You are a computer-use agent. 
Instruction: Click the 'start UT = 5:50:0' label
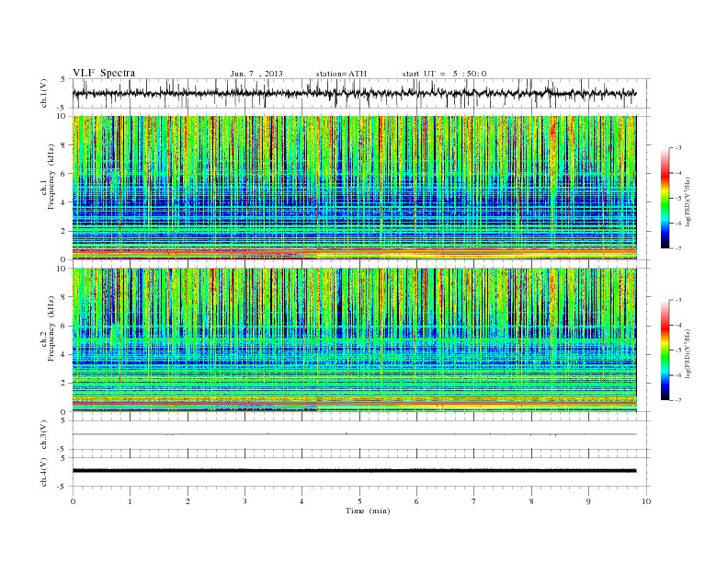(444, 74)
